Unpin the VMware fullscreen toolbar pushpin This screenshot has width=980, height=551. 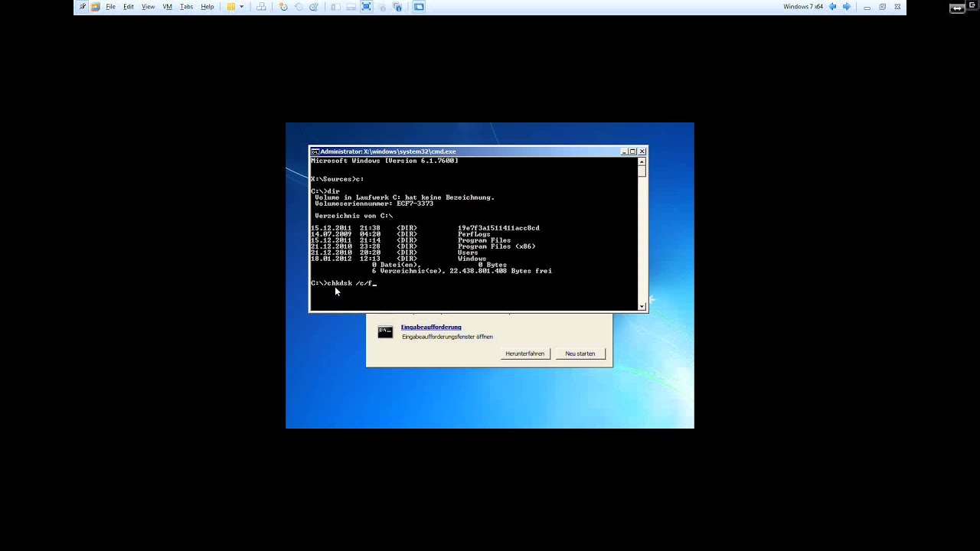click(83, 7)
